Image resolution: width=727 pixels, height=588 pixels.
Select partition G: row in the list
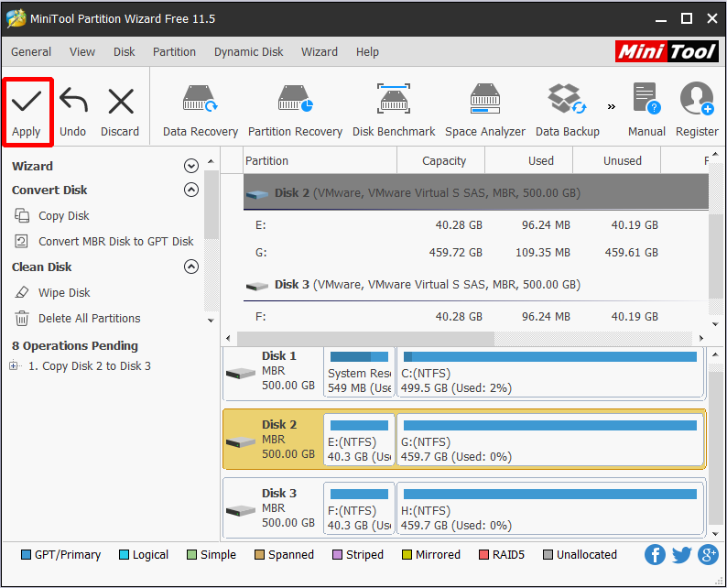click(476, 253)
